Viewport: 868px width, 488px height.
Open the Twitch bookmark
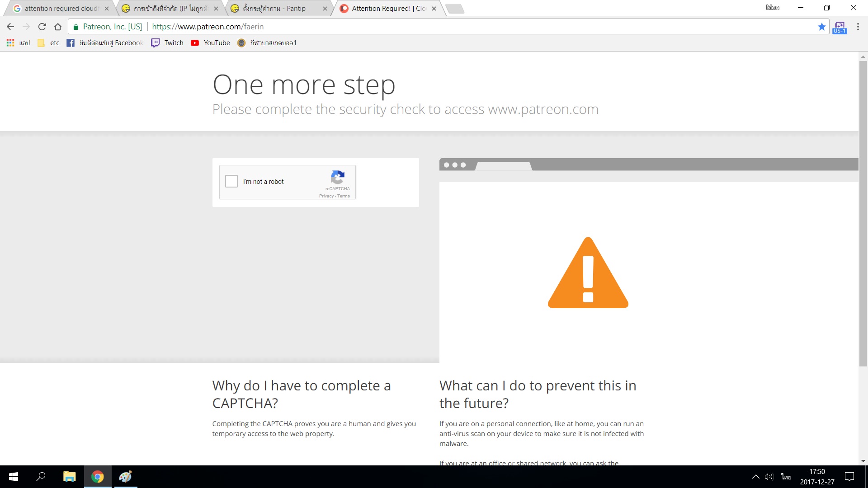[168, 43]
